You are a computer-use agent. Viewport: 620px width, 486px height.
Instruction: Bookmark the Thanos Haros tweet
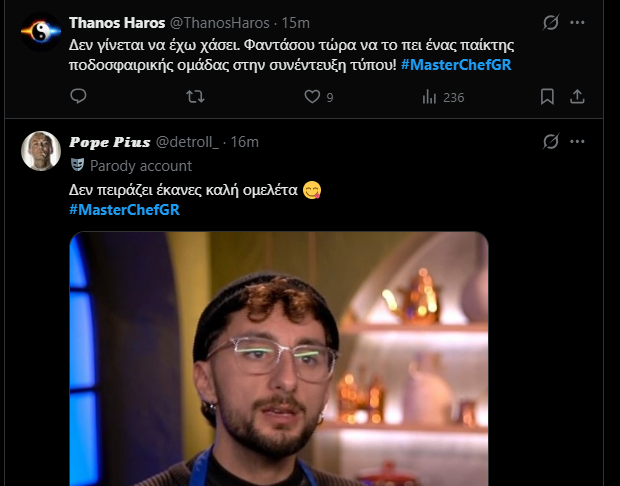[x=547, y=97]
